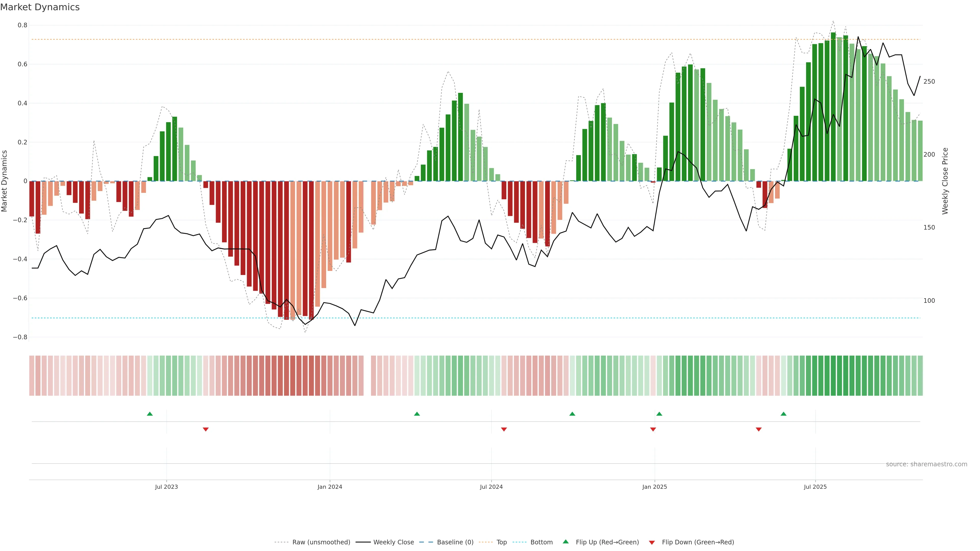Click the Flip Up triangle nearest Jul 2025
Viewport: 980px width, 551px height.
pyautogui.click(x=783, y=414)
